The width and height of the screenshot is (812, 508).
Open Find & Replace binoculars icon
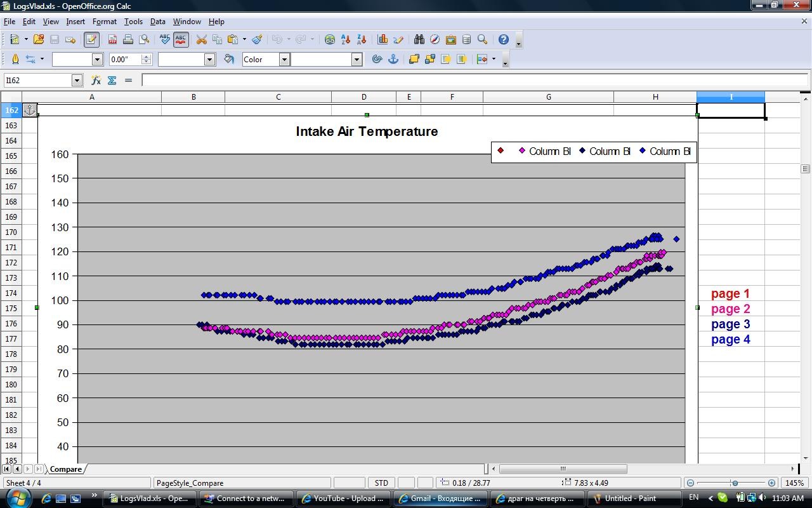coord(419,39)
